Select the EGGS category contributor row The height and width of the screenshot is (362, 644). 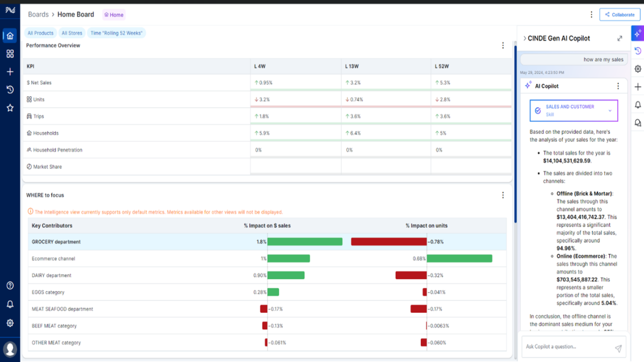[267, 292]
